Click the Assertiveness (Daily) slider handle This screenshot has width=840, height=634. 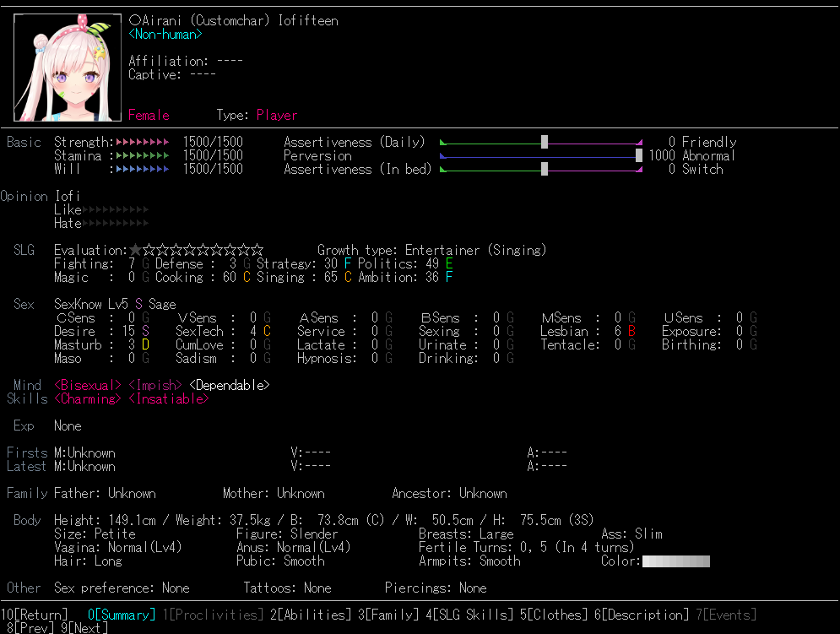pos(545,142)
